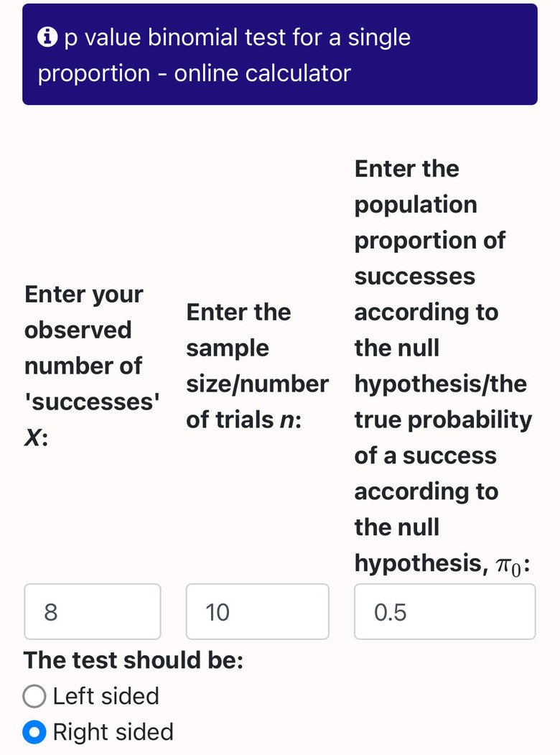Click the 'sample size/number of trials' label
This screenshot has height=755, width=560.
coord(258,366)
